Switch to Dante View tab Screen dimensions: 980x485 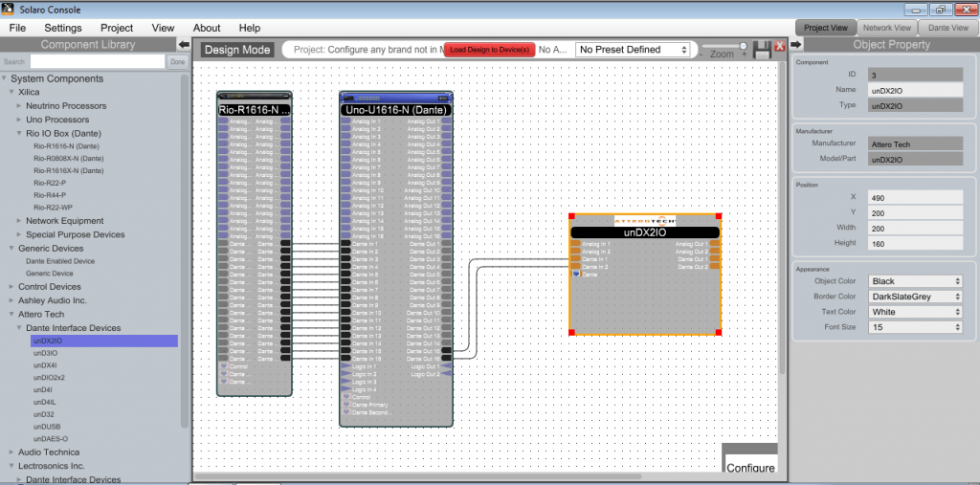(948, 28)
